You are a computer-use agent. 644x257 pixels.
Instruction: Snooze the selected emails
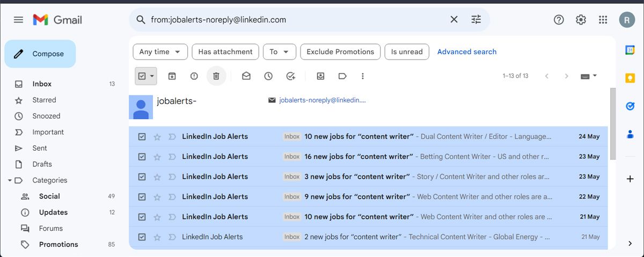click(x=268, y=76)
